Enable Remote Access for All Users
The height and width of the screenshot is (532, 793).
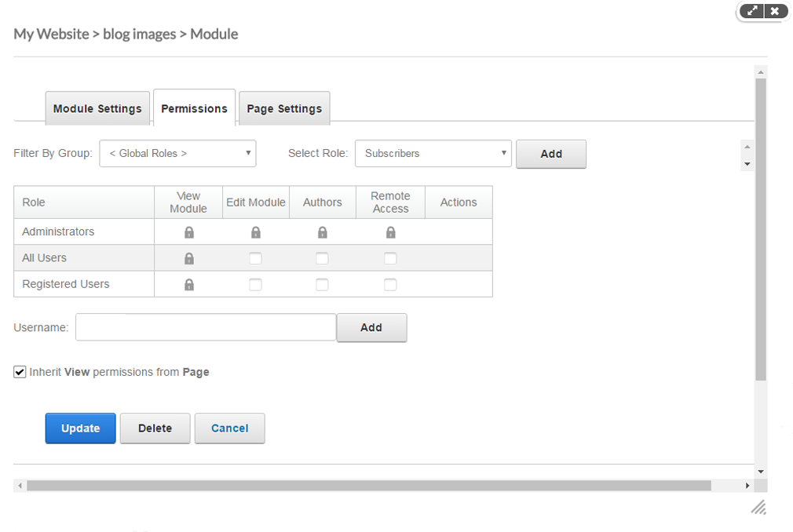click(390, 258)
